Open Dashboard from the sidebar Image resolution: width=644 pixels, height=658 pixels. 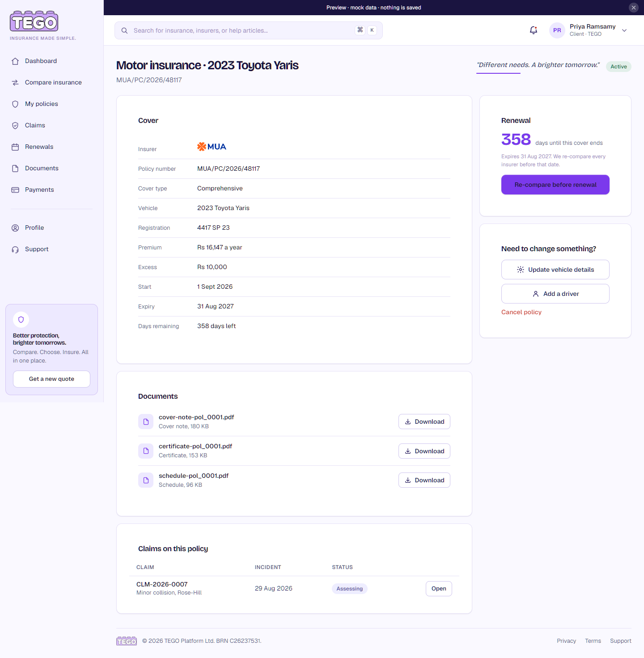tap(41, 61)
